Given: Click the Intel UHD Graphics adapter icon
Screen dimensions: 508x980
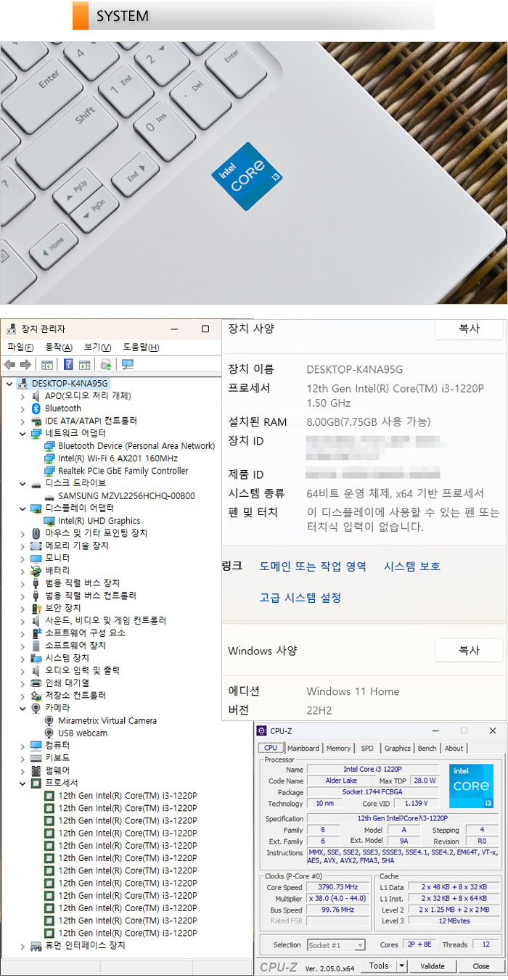Looking at the screenshot, I should click(49, 521).
